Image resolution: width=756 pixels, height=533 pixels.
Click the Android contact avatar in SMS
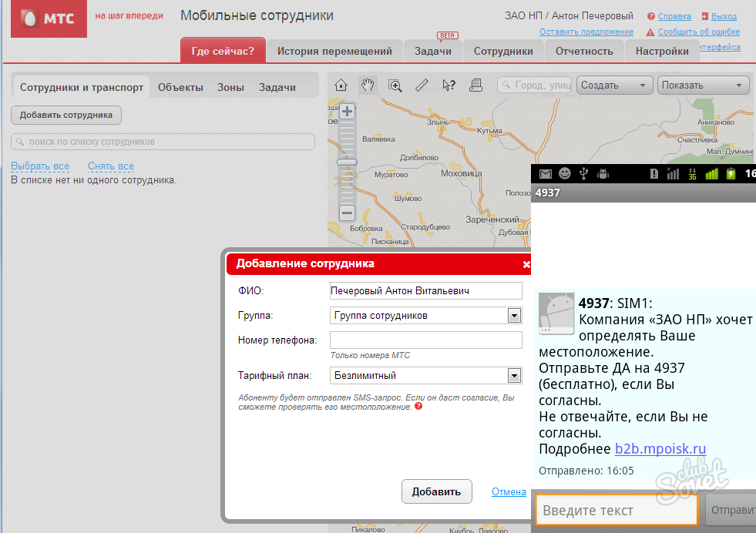pos(556,313)
